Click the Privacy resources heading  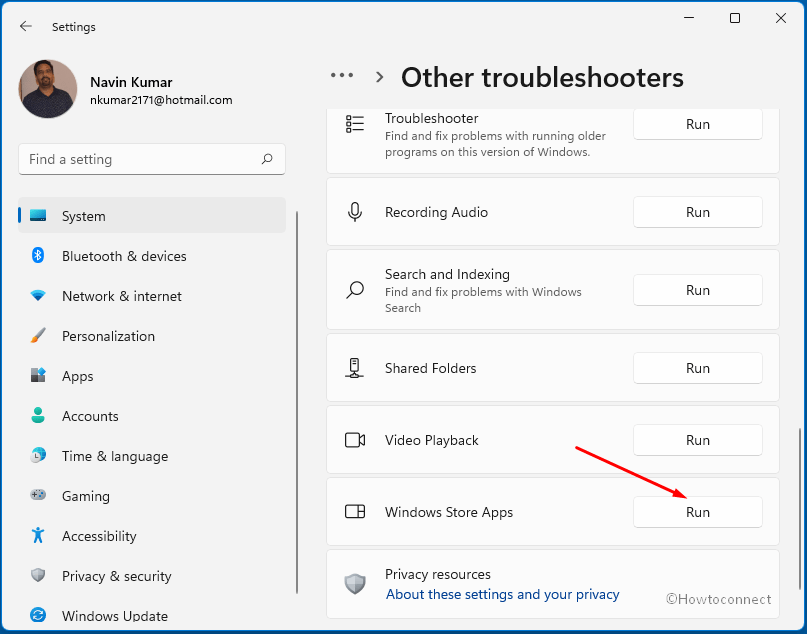coord(438,574)
